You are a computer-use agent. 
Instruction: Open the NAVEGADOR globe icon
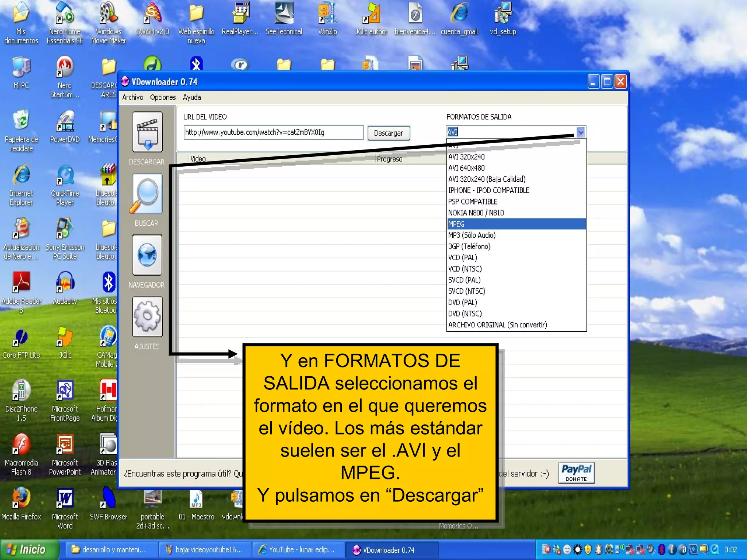point(147,255)
